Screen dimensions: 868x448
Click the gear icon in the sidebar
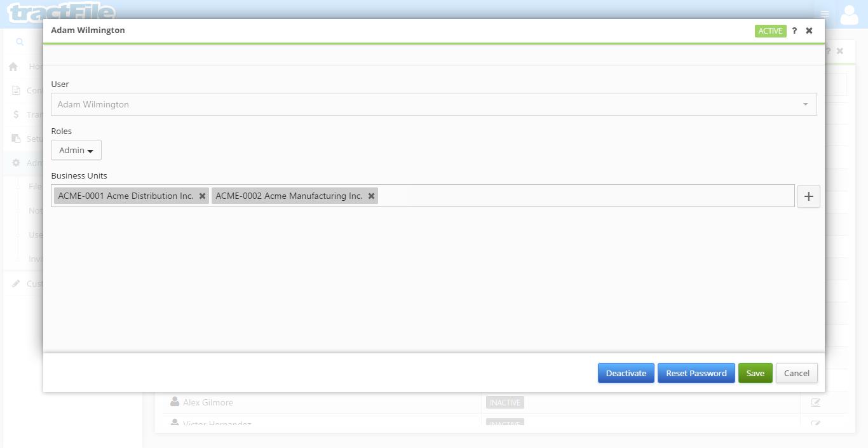(x=16, y=163)
